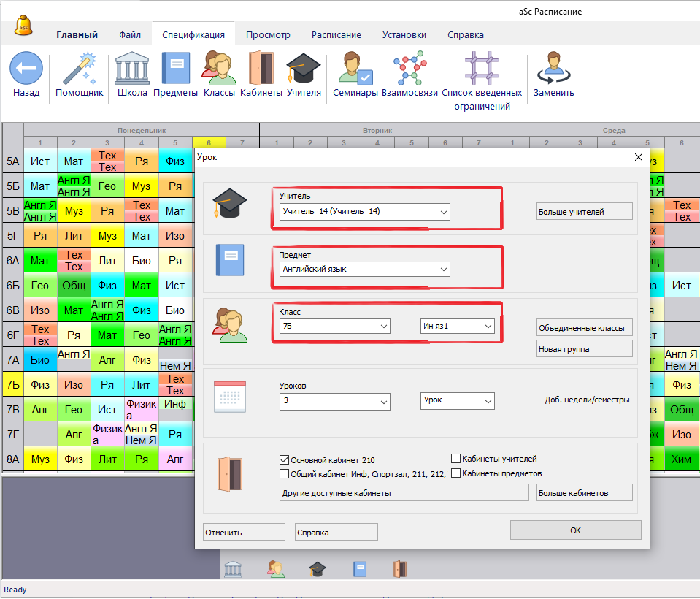Expand the Учитель dropdown list
The image size is (700, 599).
tap(442, 212)
